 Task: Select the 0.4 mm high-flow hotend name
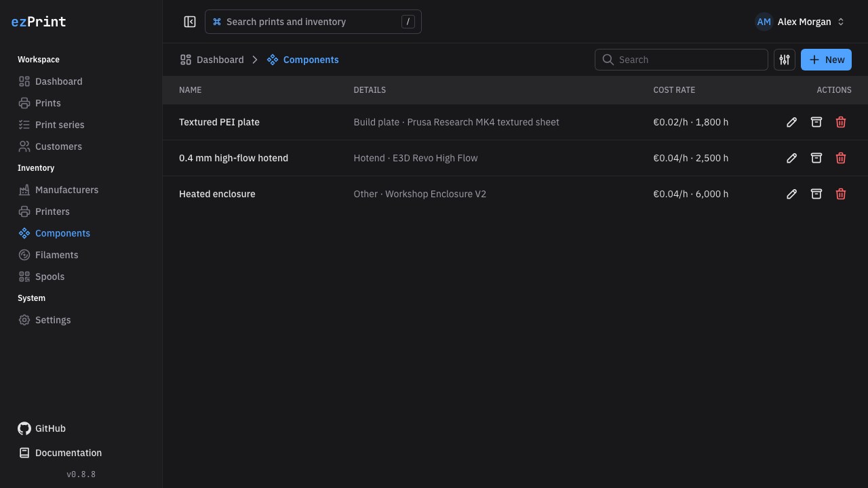tap(233, 158)
